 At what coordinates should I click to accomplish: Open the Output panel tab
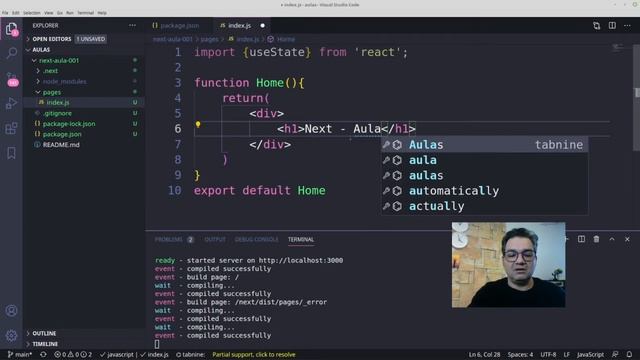(215, 240)
